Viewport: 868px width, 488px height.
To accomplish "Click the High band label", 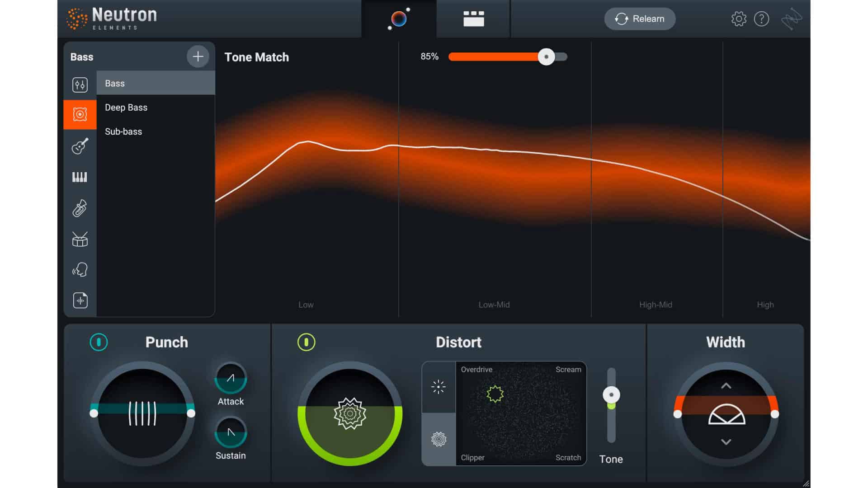I will click(x=765, y=305).
